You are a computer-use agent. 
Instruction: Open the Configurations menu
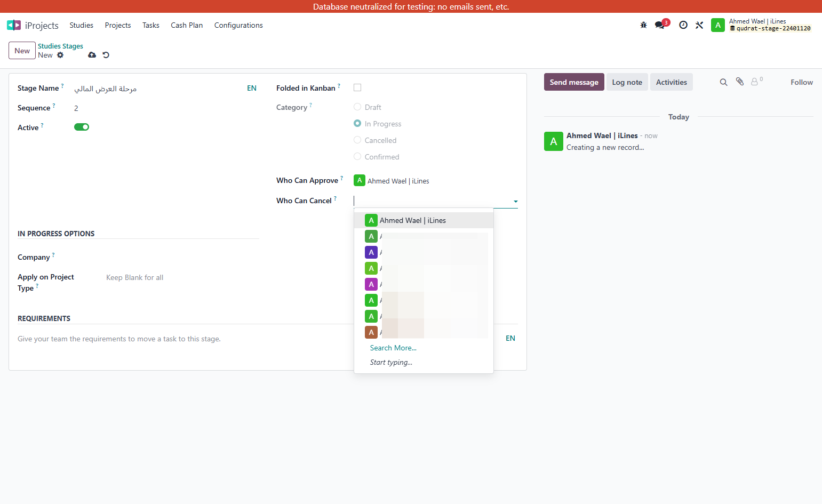(x=238, y=25)
